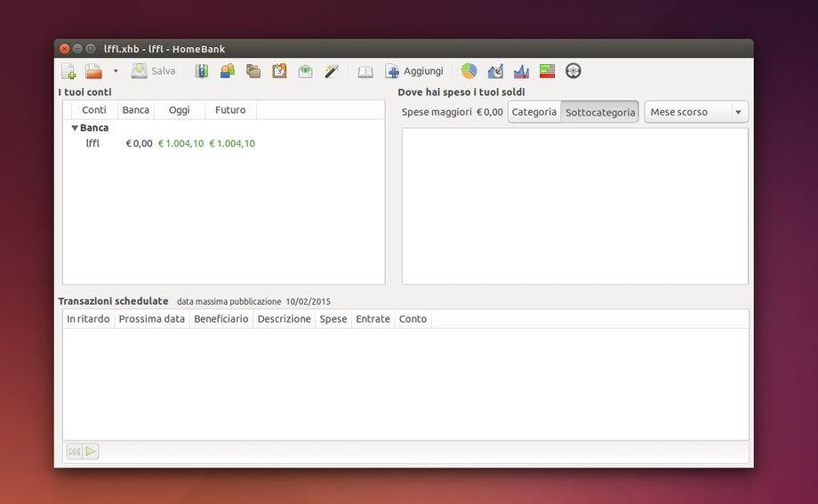Click the open file folder icon

coord(93,71)
